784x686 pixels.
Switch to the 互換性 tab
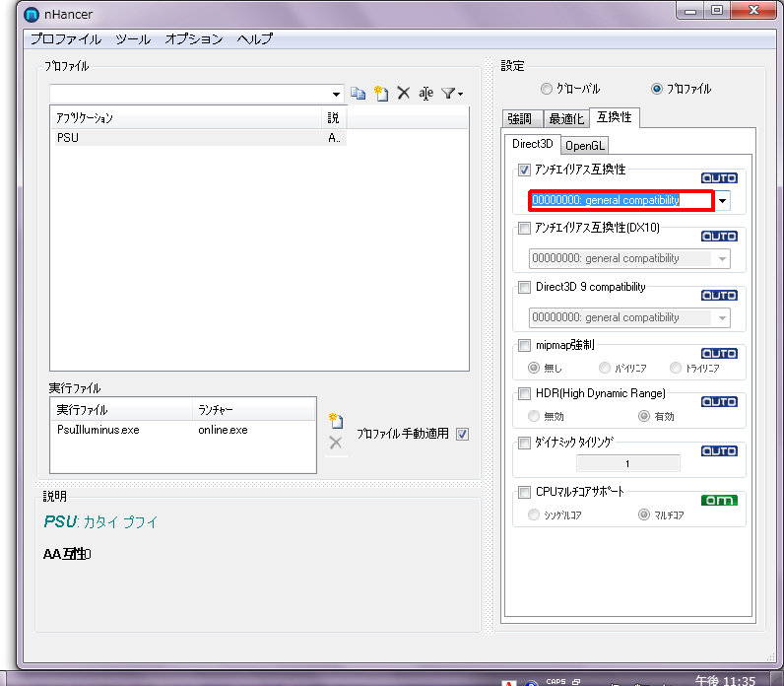pos(614,117)
